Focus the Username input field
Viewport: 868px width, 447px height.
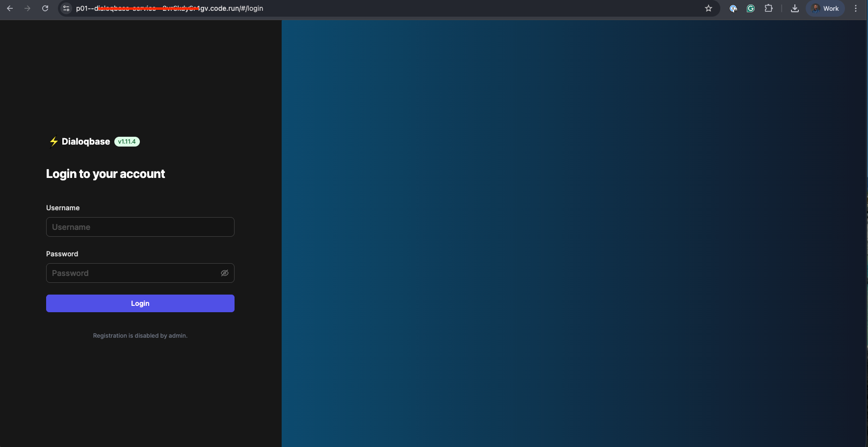click(x=140, y=227)
